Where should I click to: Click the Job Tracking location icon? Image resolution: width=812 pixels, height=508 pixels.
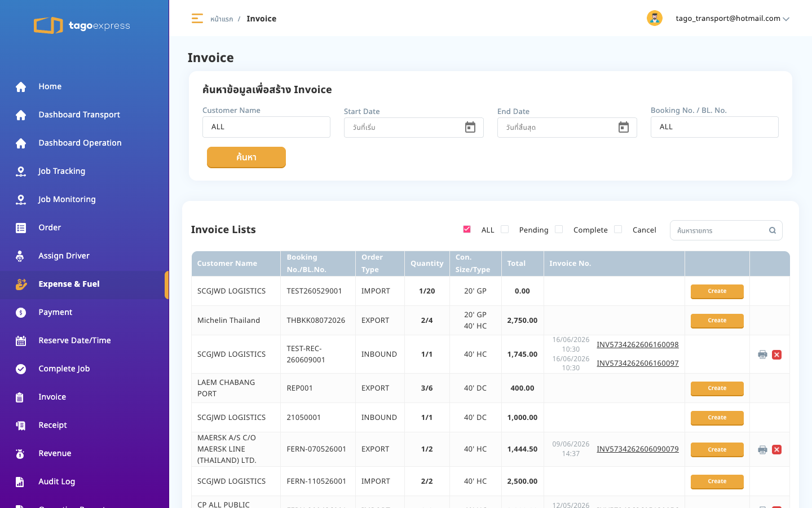[21, 172]
